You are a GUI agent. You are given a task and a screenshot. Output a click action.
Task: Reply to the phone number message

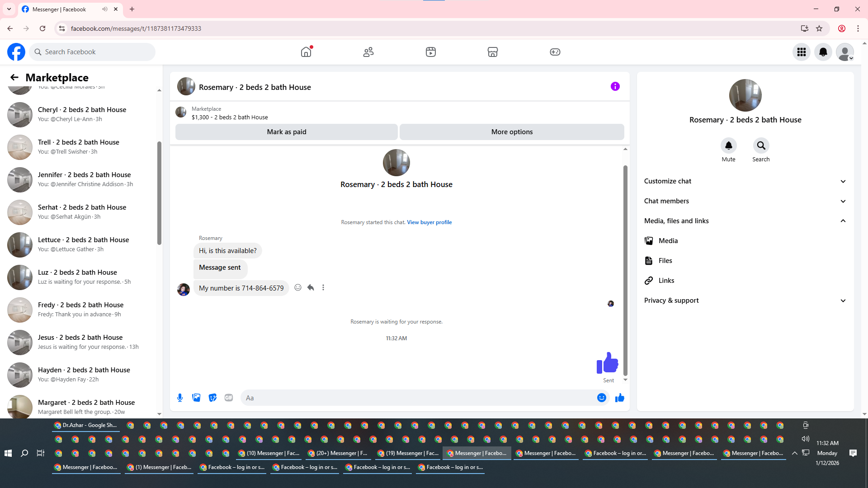click(311, 288)
